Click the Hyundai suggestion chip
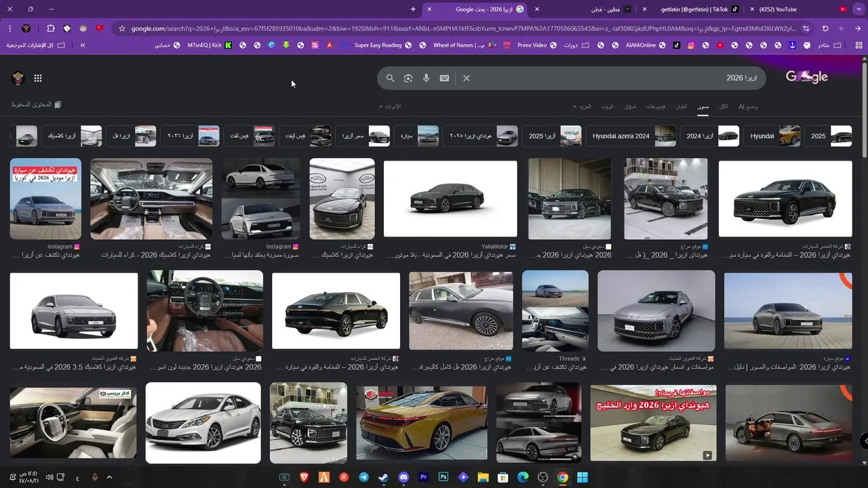 point(772,136)
